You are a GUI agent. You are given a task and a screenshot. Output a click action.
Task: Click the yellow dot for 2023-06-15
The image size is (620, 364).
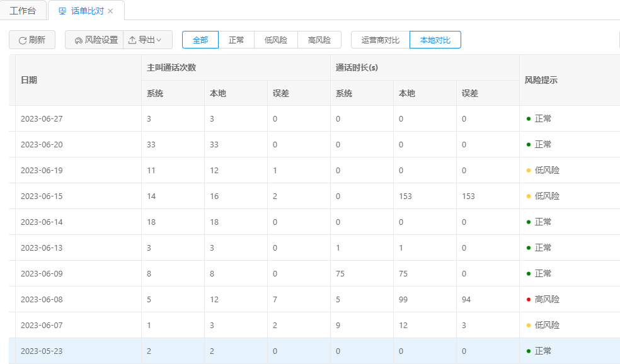tap(528, 196)
